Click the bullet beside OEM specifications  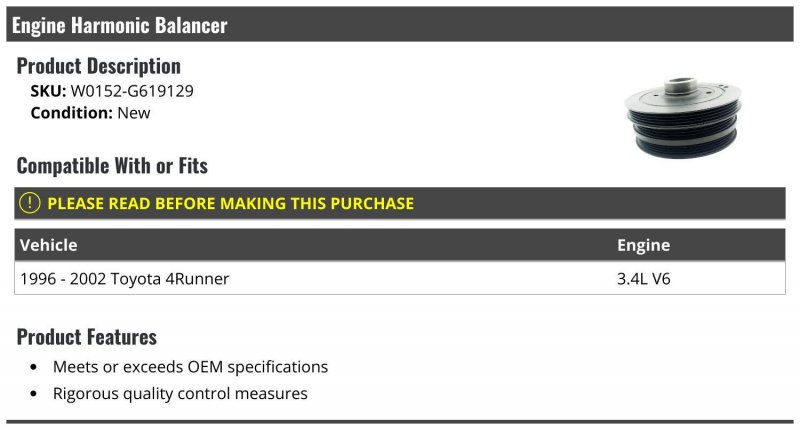tap(35, 368)
